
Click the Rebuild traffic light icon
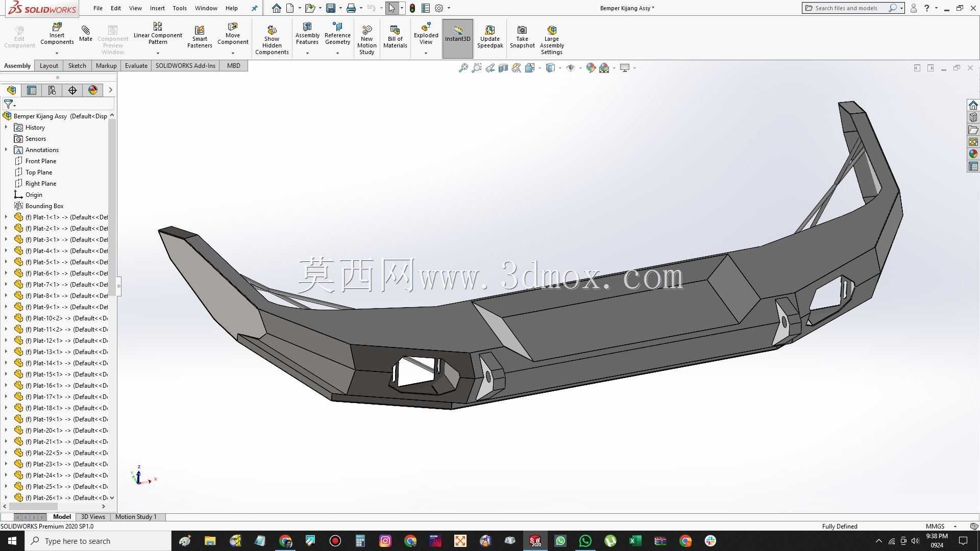click(x=412, y=8)
